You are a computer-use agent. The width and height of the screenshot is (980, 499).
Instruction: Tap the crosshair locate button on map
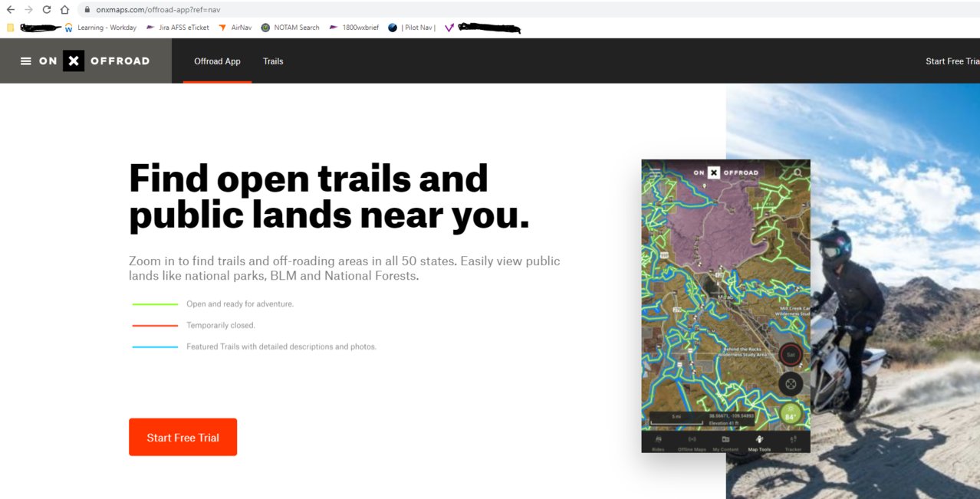click(x=791, y=384)
